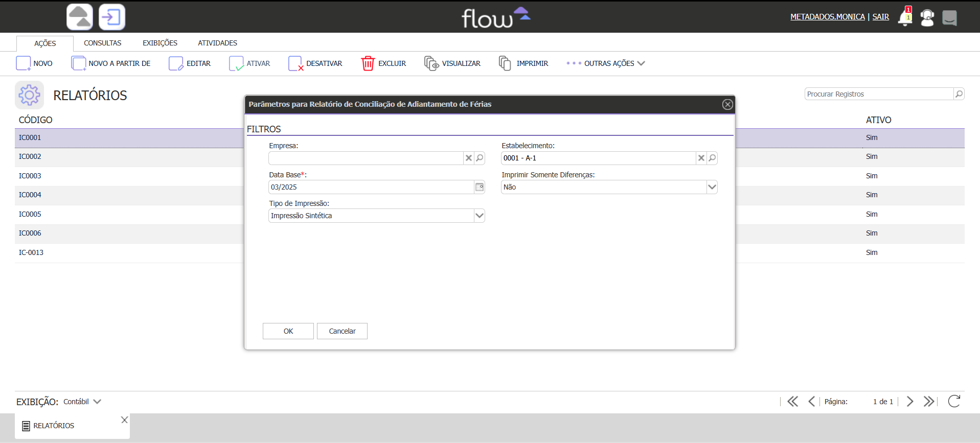Click the magnifier next to Empresa field

[480, 158]
